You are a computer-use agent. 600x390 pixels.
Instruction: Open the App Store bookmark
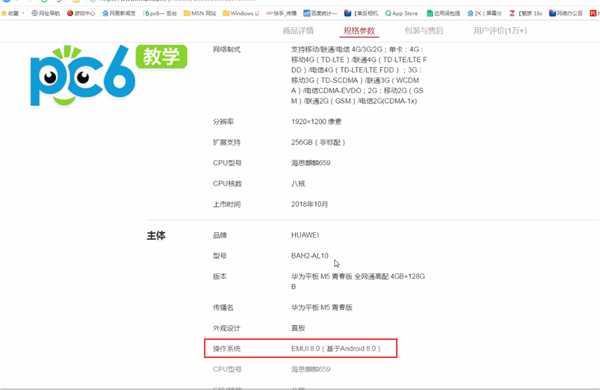pos(401,13)
